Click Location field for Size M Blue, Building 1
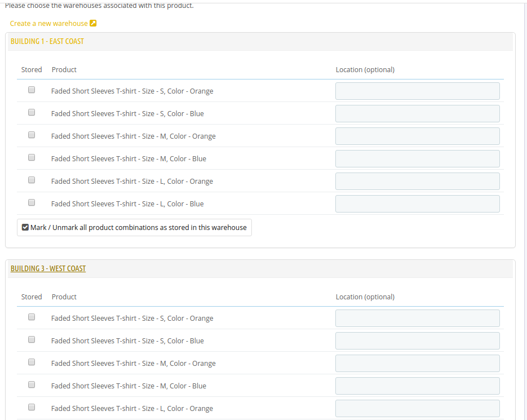Viewport: 527px width, 420px height. [418, 159]
